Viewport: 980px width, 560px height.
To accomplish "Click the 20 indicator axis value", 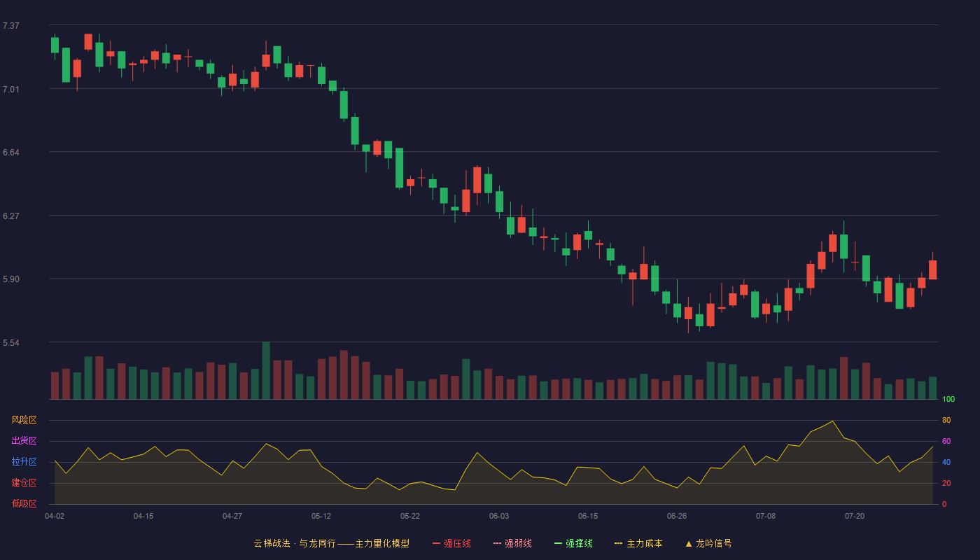I will tap(946, 484).
